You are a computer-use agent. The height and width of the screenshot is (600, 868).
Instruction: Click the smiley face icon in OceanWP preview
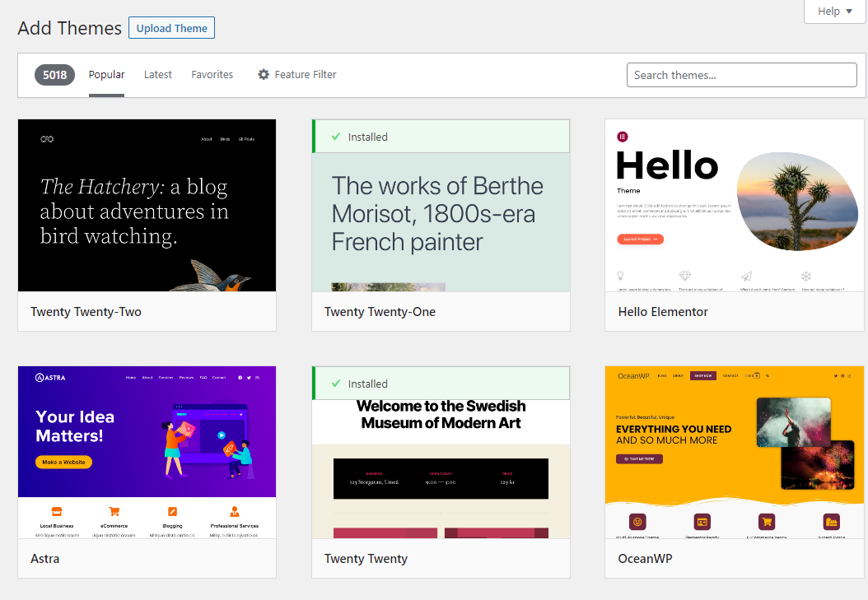click(637, 522)
